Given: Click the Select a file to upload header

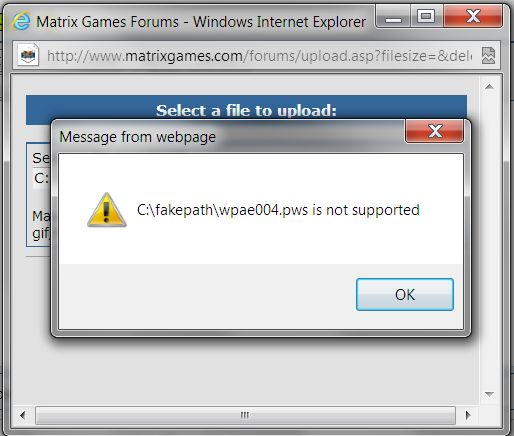Looking at the screenshot, I should point(246,110).
